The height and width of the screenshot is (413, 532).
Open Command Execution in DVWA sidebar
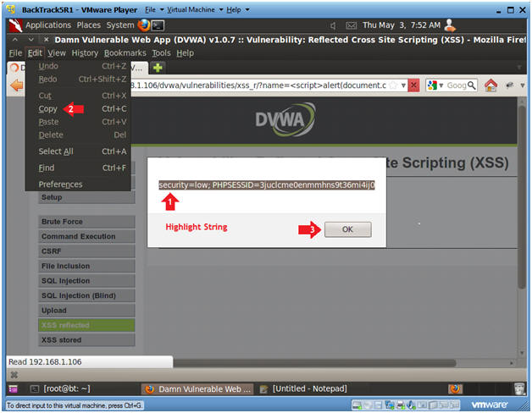(87, 237)
